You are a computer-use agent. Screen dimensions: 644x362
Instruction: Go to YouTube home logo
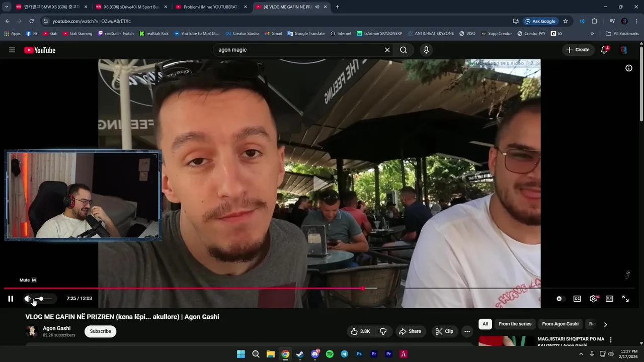click(40, 50)
